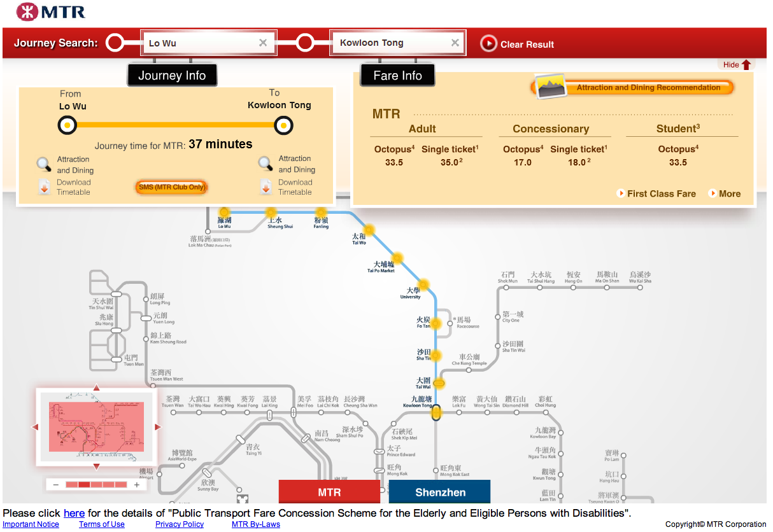
Task: Select Fanling station on map
Action: point(321,212)
